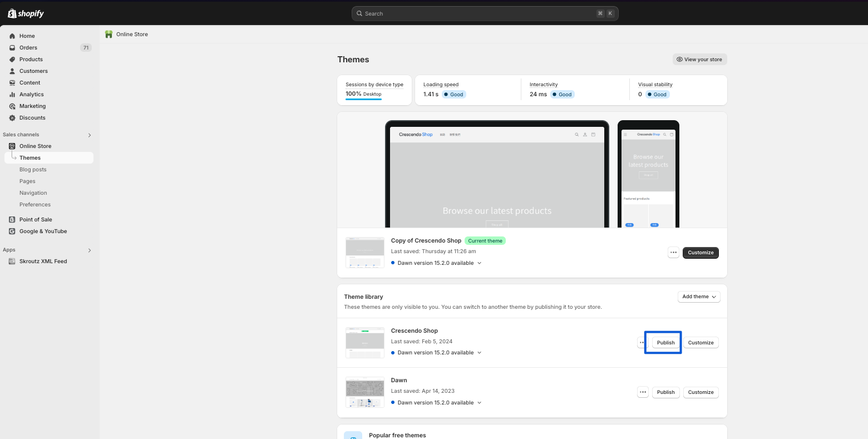Open Blog posts under Online Store
868x439 pixels.
33,170
